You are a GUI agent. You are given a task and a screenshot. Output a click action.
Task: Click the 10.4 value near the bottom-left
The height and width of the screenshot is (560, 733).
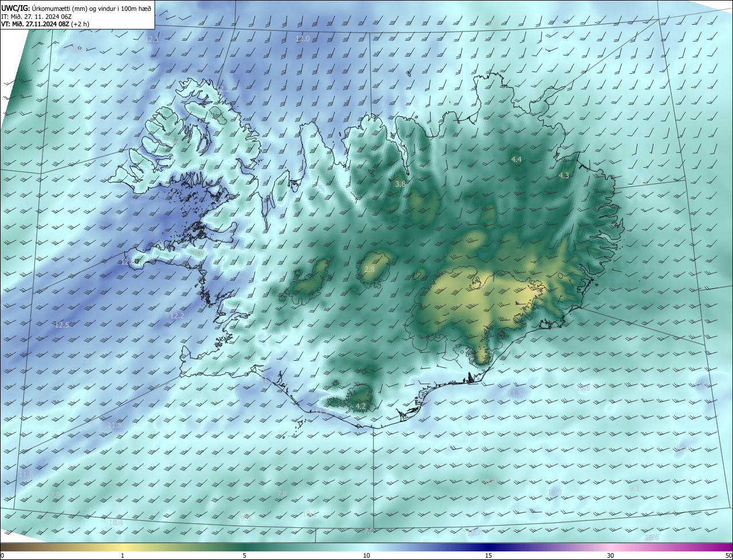coord(116,523)
